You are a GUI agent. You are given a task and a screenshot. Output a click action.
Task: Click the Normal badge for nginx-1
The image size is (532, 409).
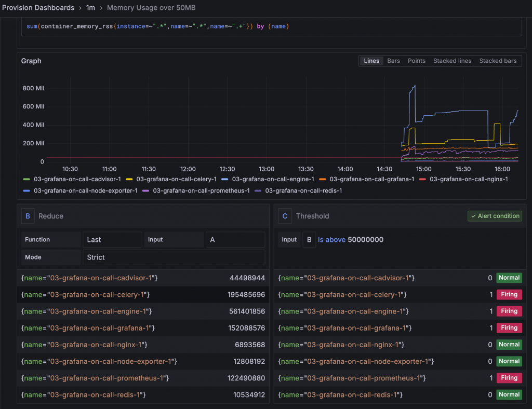(509, 345)
